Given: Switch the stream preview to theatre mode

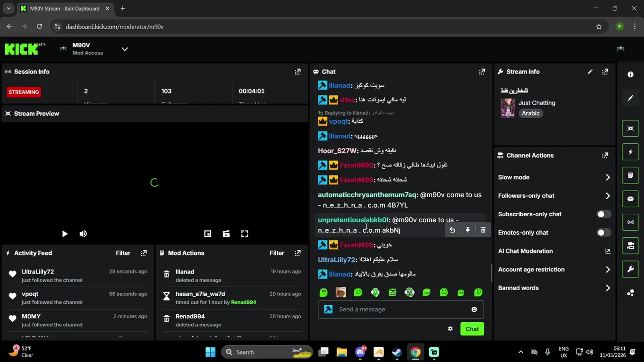Looking at the screenshot, I should click(226, 234).
